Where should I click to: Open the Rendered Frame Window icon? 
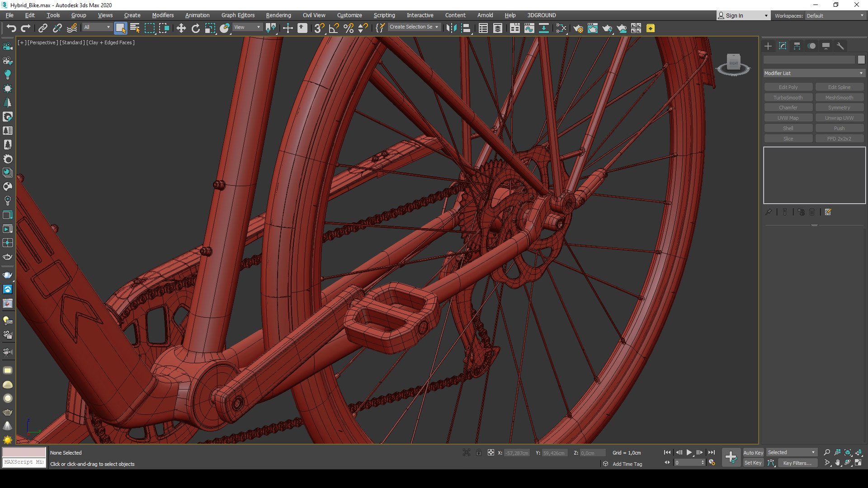coord(592,28)
